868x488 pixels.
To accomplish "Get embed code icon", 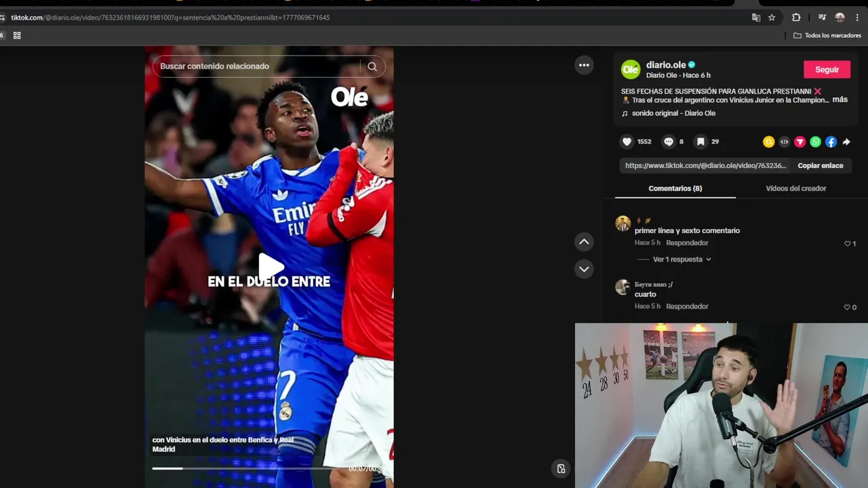I will [784, 142].
